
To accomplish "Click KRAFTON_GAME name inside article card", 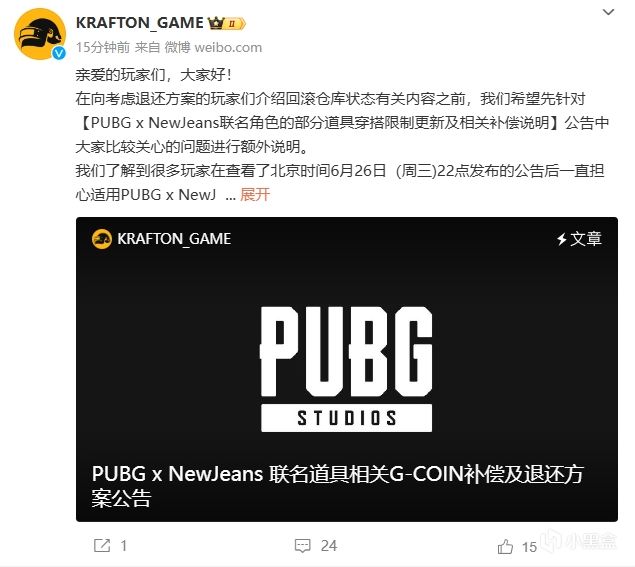I will [174, 239].
